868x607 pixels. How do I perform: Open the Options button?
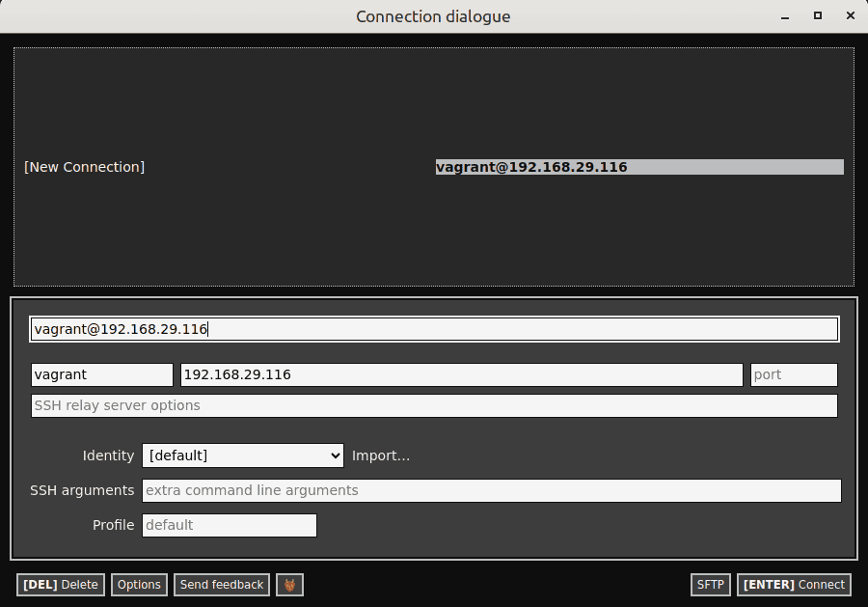(139, 585)
